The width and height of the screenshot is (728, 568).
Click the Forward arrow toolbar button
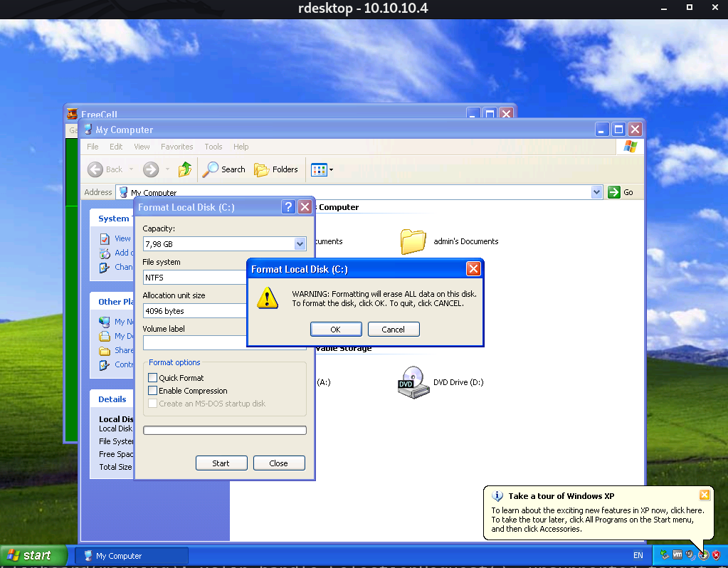(x=151, y=169)
